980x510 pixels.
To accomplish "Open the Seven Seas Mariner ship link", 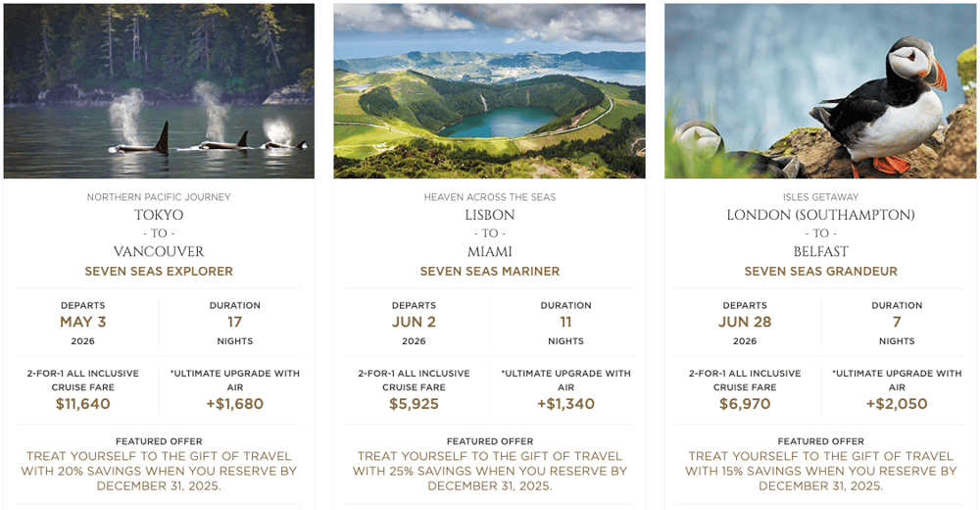I will [x=489, y=272].
